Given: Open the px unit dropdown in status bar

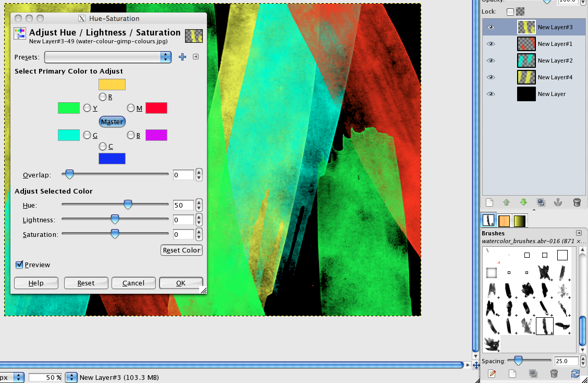Looking at the screenshot, I should click(18, 377).
